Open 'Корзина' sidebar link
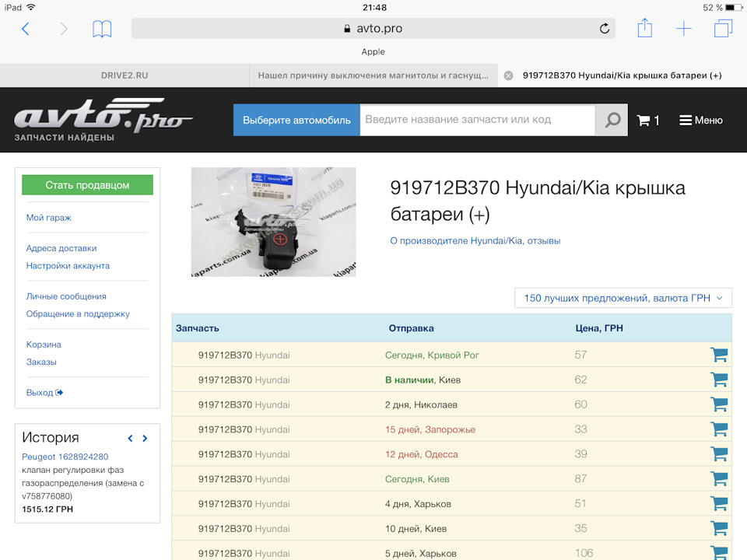 (x=44, y=345)
